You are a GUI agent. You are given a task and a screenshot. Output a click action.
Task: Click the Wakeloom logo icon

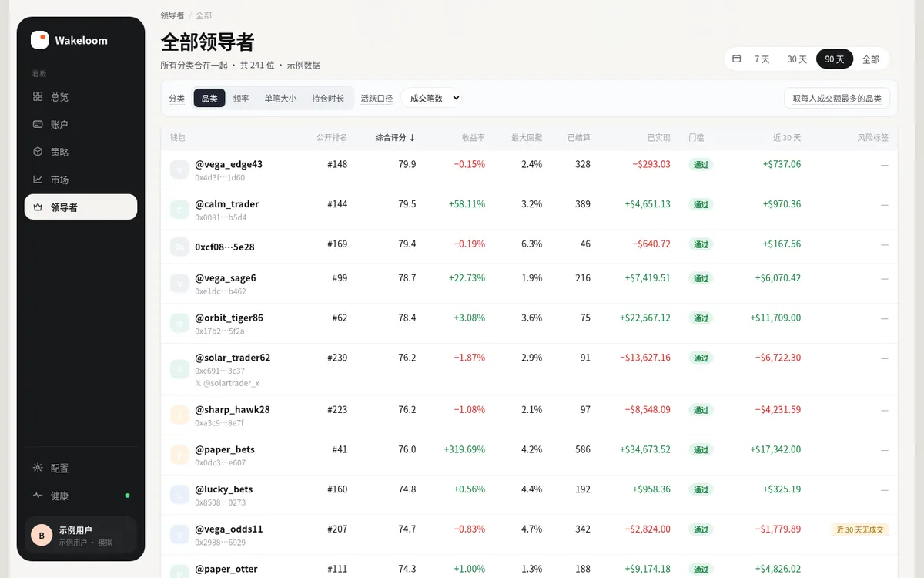coord(39,40)
